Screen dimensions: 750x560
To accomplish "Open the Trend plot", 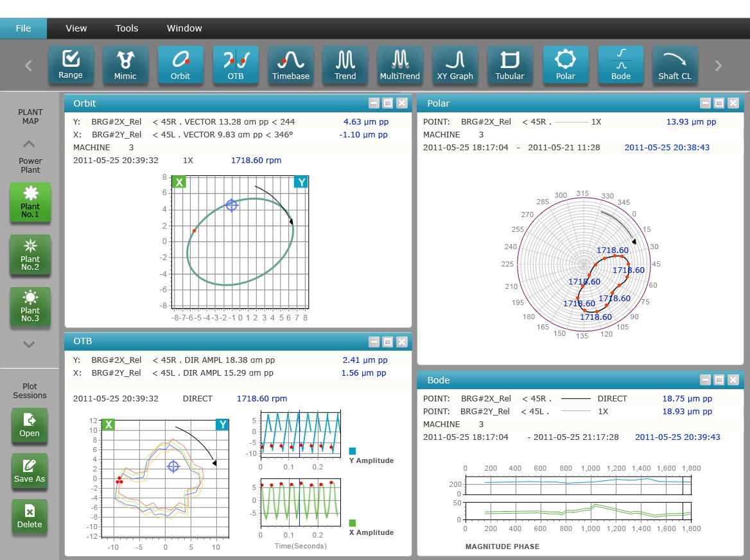I will 345,65.
